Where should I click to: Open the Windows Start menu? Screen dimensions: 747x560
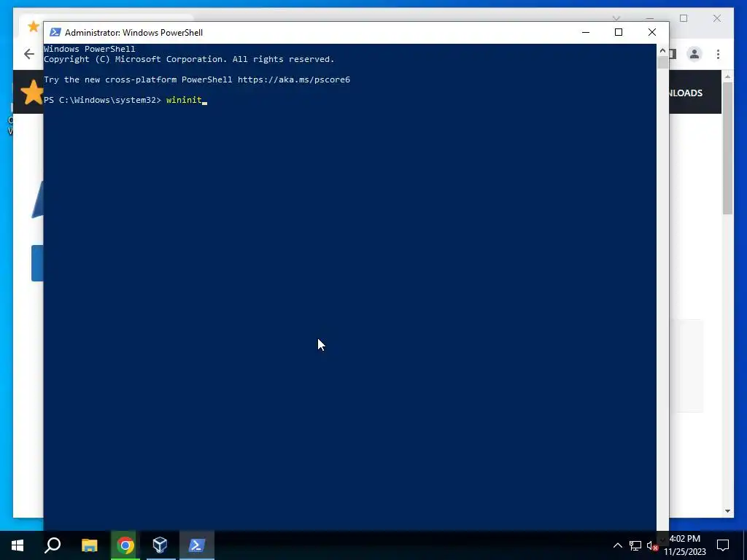point(18,545)
